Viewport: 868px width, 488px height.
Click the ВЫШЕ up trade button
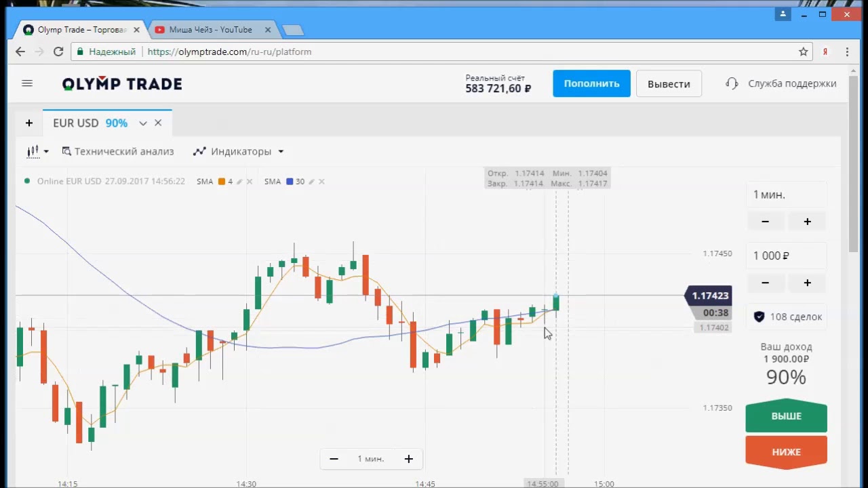point(787,415)
